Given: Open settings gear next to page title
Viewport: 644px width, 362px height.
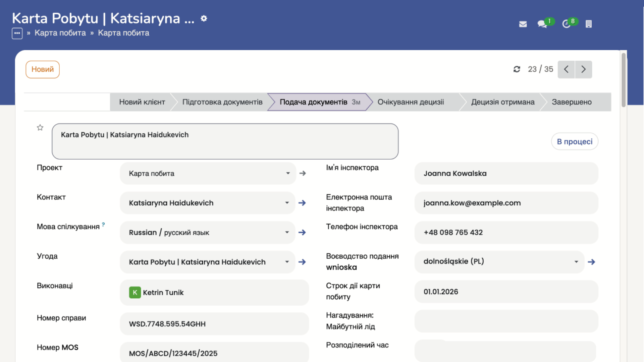Looking at the screenshot, I should [204, 18].
